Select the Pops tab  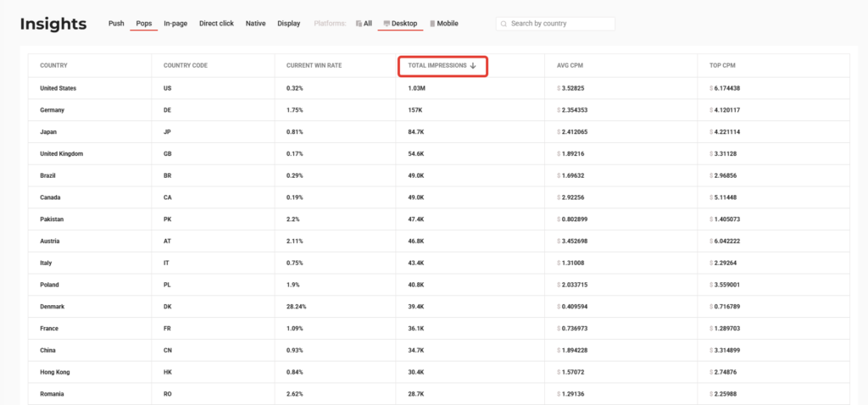coord(144,24)
